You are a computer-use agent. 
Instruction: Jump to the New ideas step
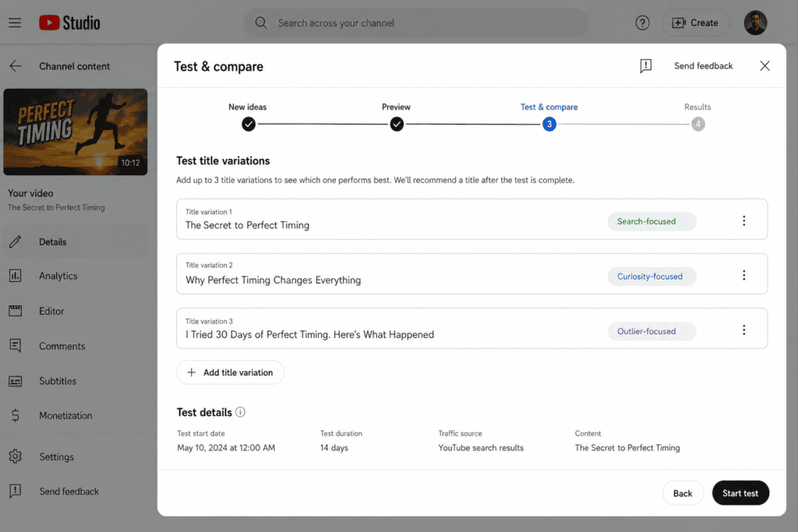click(249, 124)
